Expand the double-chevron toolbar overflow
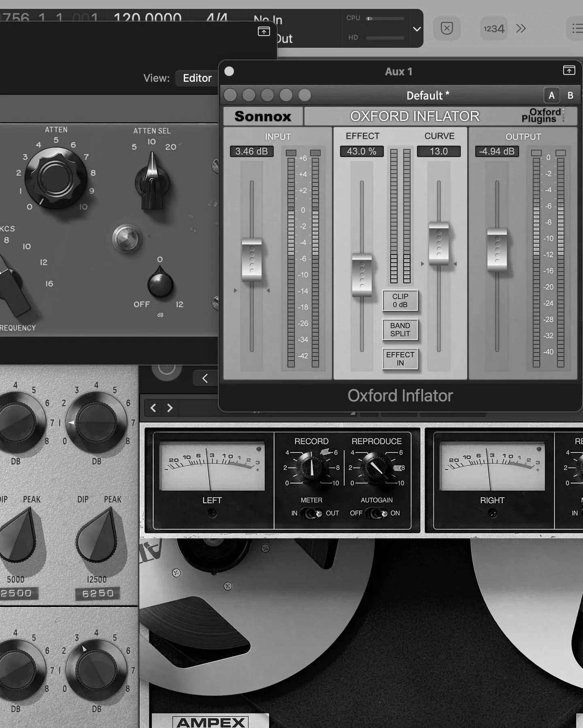Image resolution: width=583 pixels, height=728 pixels. [521, 28]
